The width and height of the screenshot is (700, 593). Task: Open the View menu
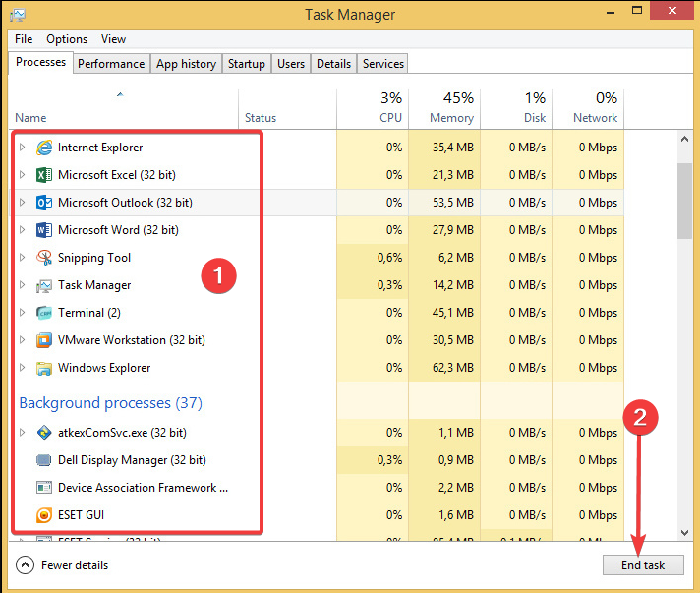[x=113, y=39]
